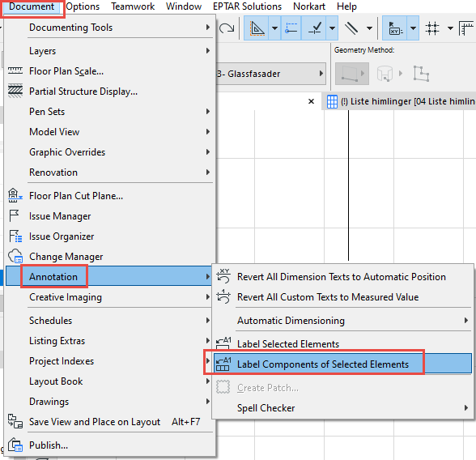Select the ruler measure icon in toolbar
The width and height of the screenshot is (476, 460).
coord(465,28)
